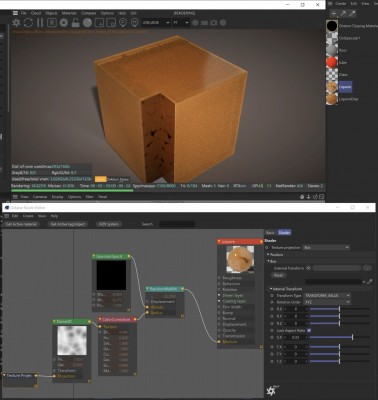Image resolution: width=378 pixels, height=400 pixels.
Task: Toggle the External Transform checkbox
Action: 308,268
